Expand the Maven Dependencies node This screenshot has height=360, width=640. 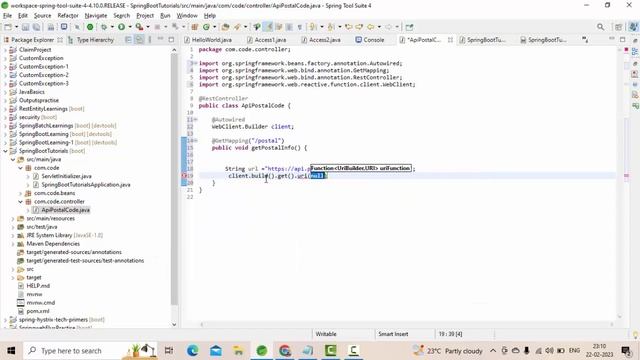click(13, 244)
